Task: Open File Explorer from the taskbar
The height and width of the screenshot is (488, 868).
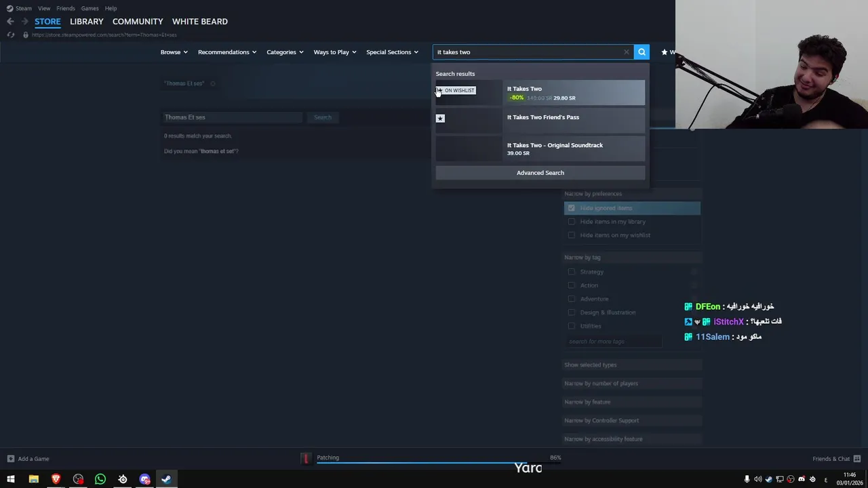Action: pyautogui.click(x=33, y=479)
